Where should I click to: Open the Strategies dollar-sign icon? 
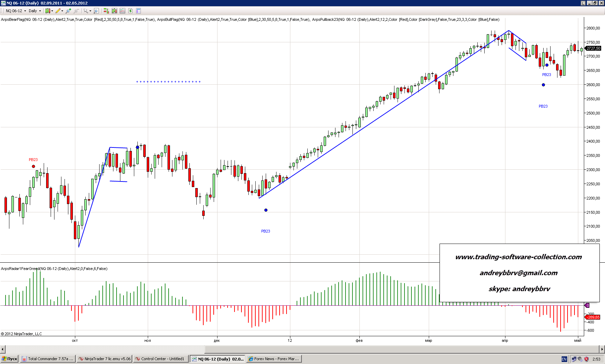[130, 11]
